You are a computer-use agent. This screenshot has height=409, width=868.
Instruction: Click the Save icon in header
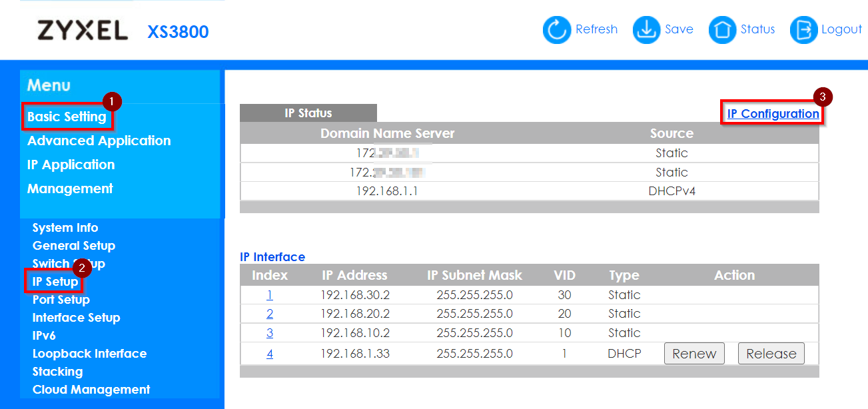646,30
